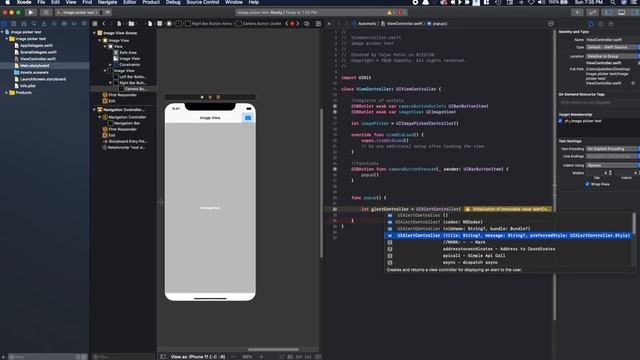Click the Run (play) button in toolbar
The height and width of the screenshot is (360, 640).
click(31, 13)
